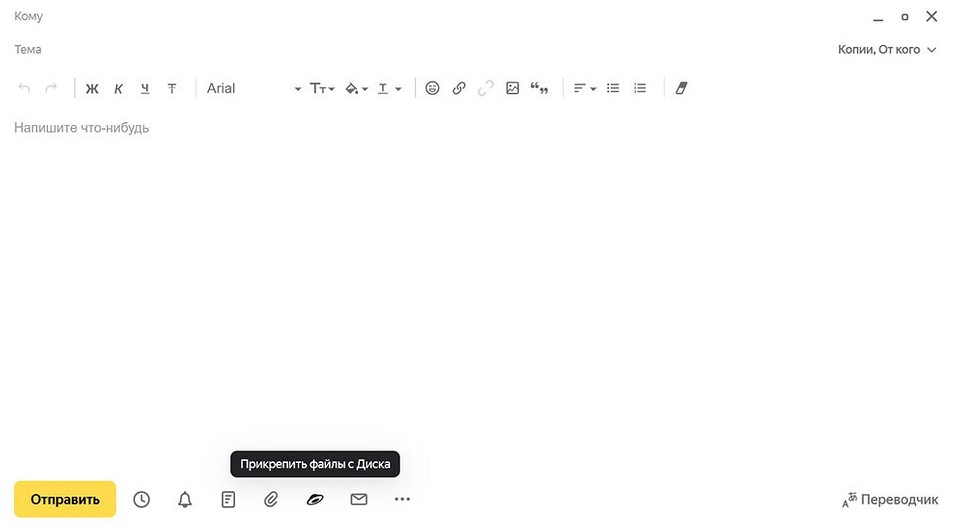The width and height of the screenshot is (960, 530).
Task: Insert an image using the picture icon
Action: [x=512, y=88]
